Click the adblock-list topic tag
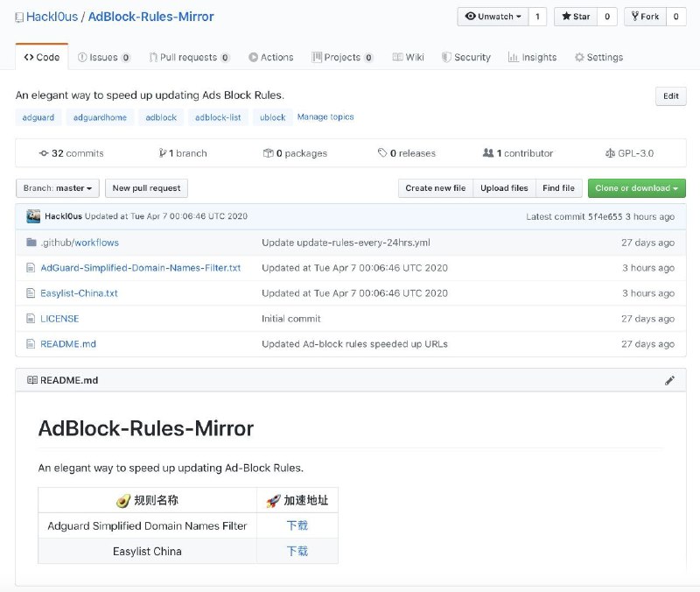The image size is (700, 592). (218, 117)
